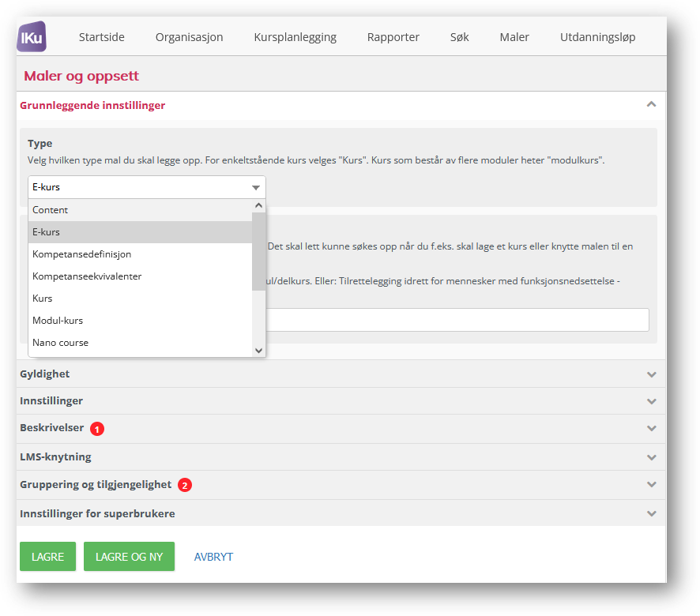This screenshot has height=616, width=700.
Task: Expand the Innstillinger section chevron
Action: coord(651,401)
